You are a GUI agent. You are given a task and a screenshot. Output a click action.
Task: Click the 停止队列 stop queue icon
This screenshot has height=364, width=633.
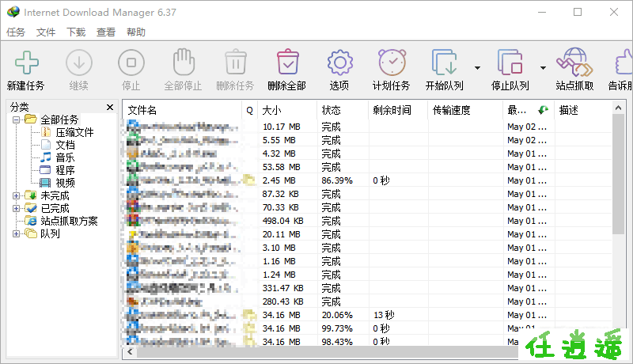coord(510,63)
